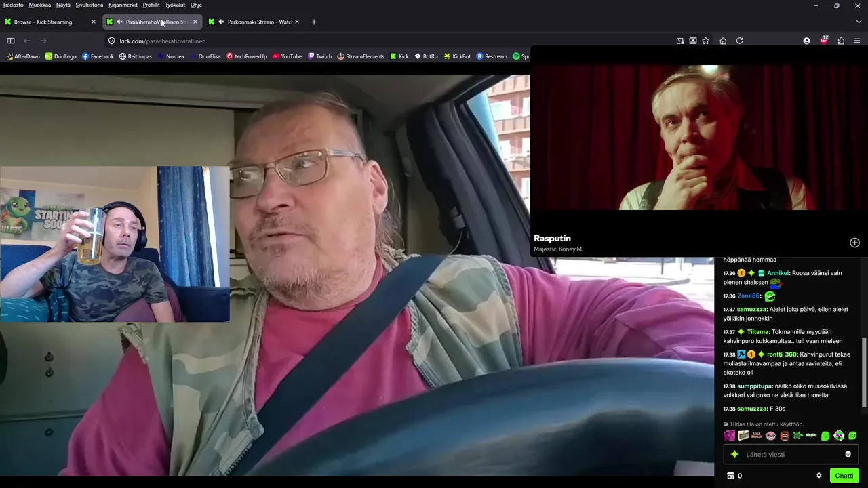Open the Profiilit menu
This screenshot has height=488, width=868.
(x=151, y=5)
